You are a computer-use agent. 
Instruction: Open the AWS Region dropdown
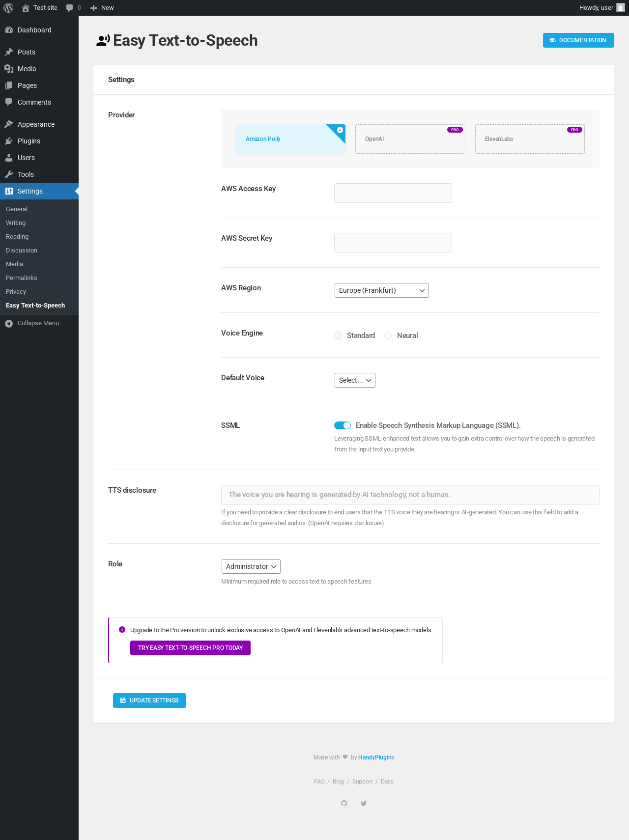pyautogui.click(x=382, y=290)
